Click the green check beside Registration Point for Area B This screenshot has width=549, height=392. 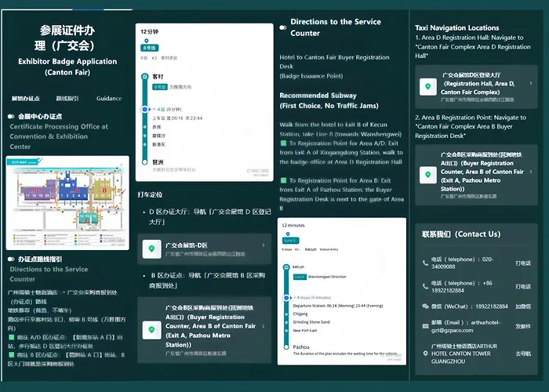pyautogui.click(x=284, y=180)
